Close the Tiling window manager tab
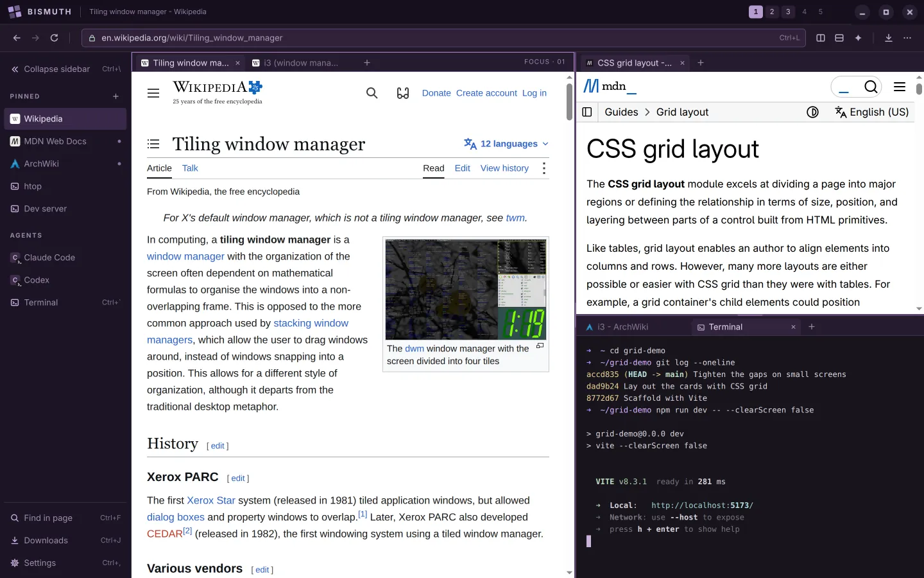Screen dimensions: 924x578 tap(237, 63)
